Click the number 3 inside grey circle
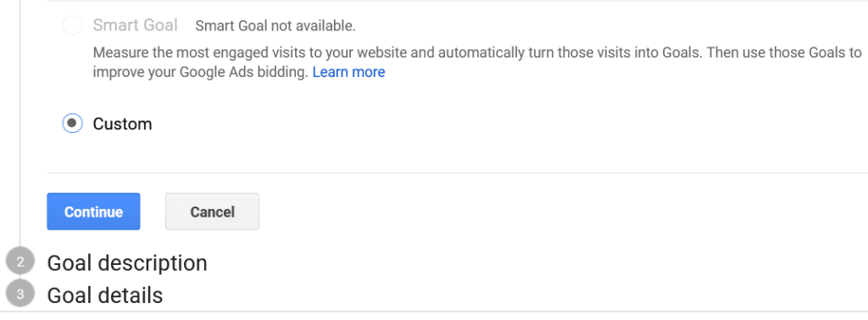 pyautogui.click(x=20, y=295)
